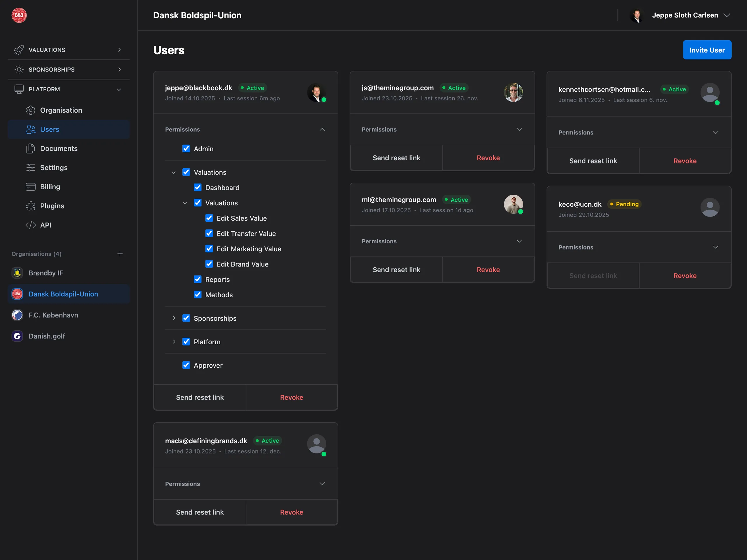Click the Settings sliders icon
This screenshot has width=747, height=560.
pyautogui.click(x=30, y=168)
